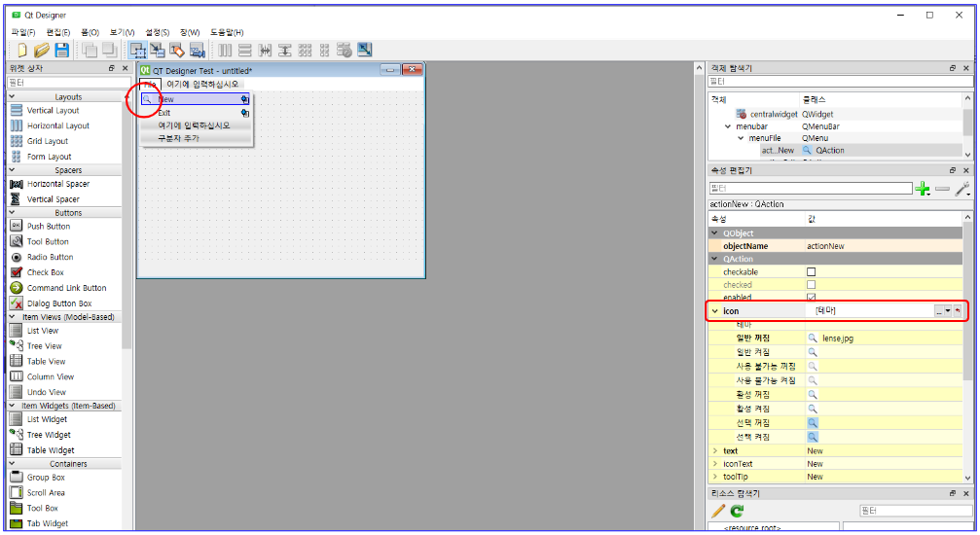Select the Push Button widget
980x535 pixels.
48,227
